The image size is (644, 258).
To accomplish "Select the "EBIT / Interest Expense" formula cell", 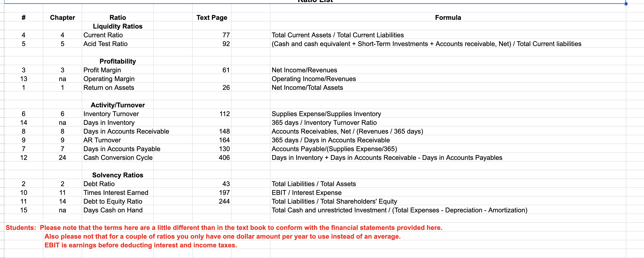I will (307, 193).
